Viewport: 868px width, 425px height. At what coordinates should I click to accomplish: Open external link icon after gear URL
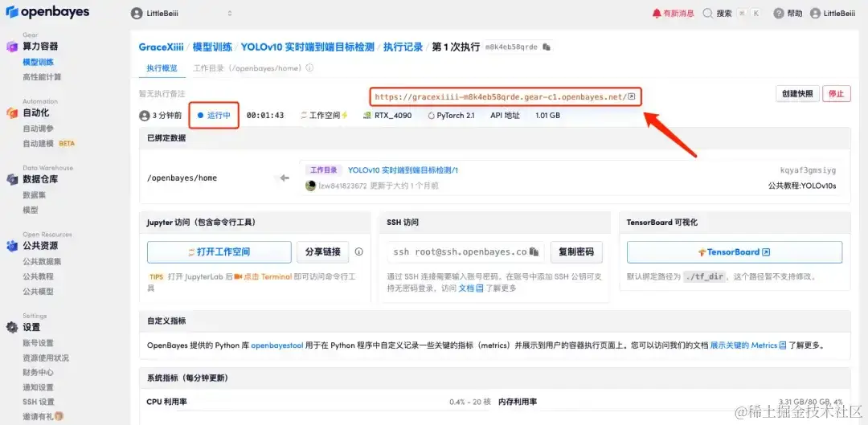click(x=631, y=97)
